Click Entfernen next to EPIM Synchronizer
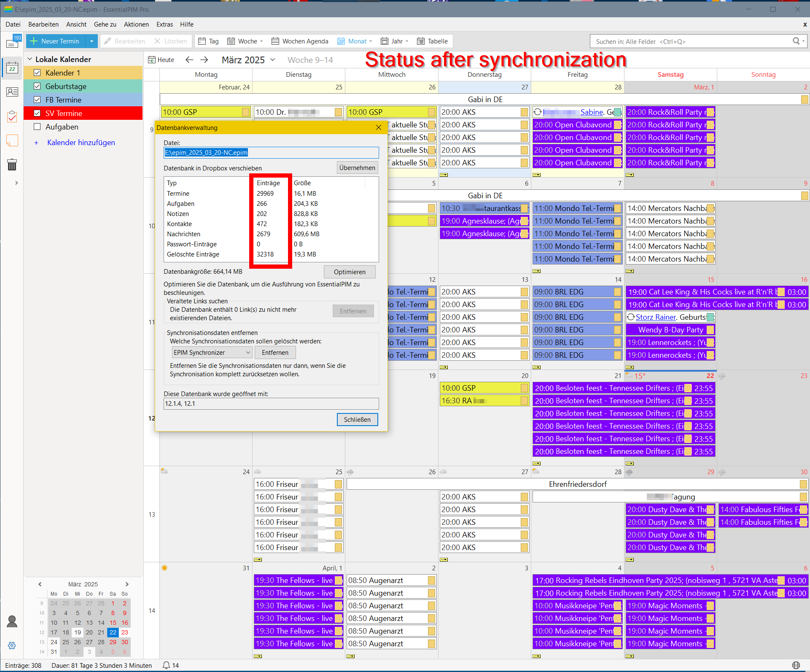This screenshot has height=672, width=810. coord(275,352)
